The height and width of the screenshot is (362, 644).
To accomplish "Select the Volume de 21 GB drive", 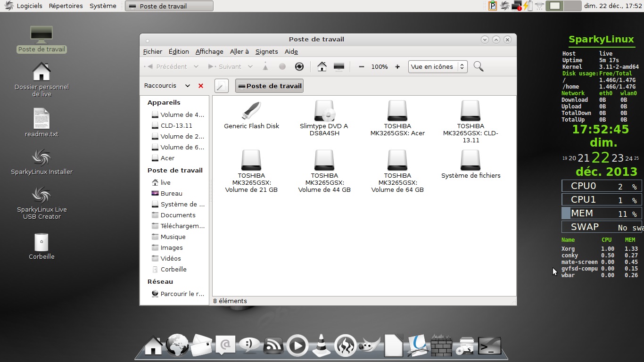I will [251, 172].
